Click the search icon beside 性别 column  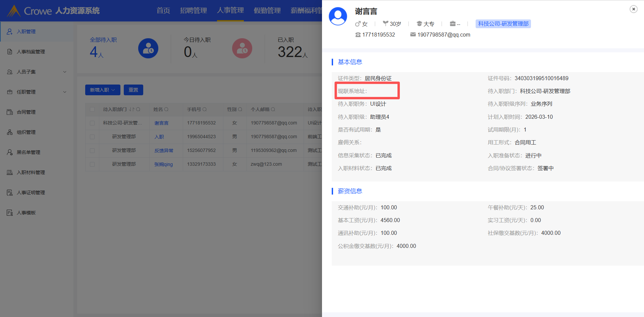(x=240, y=109)
